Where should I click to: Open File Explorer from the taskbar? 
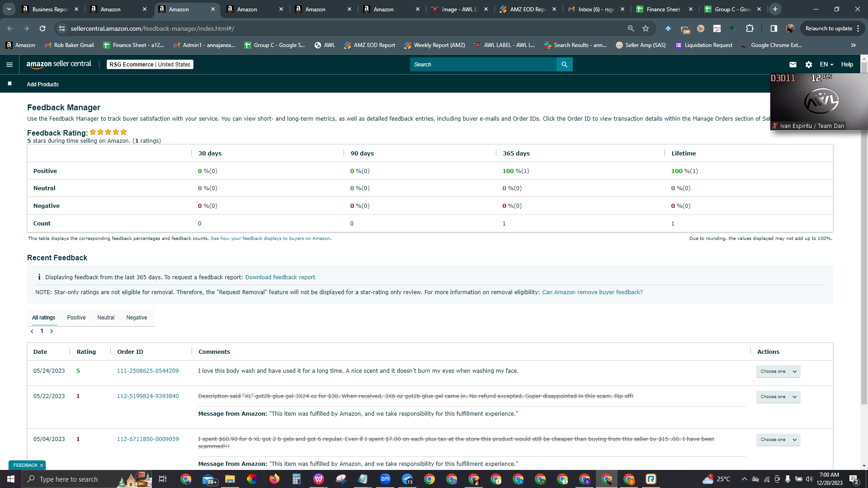230,479
